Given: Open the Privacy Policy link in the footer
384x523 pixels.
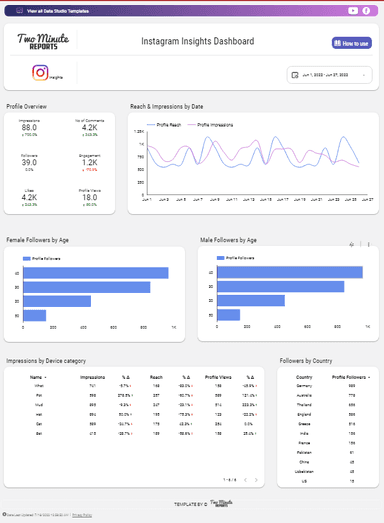Looking at the screenshot, I should click(82, 515).
